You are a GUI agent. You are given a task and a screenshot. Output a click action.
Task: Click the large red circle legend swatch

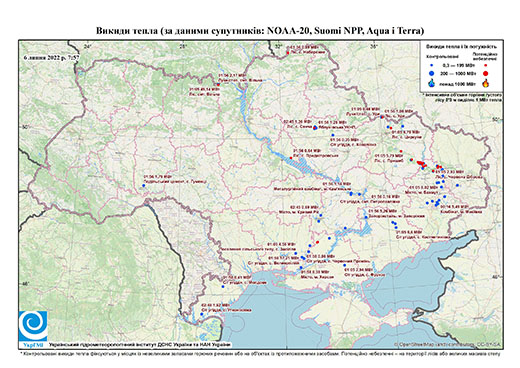(485, 73)
